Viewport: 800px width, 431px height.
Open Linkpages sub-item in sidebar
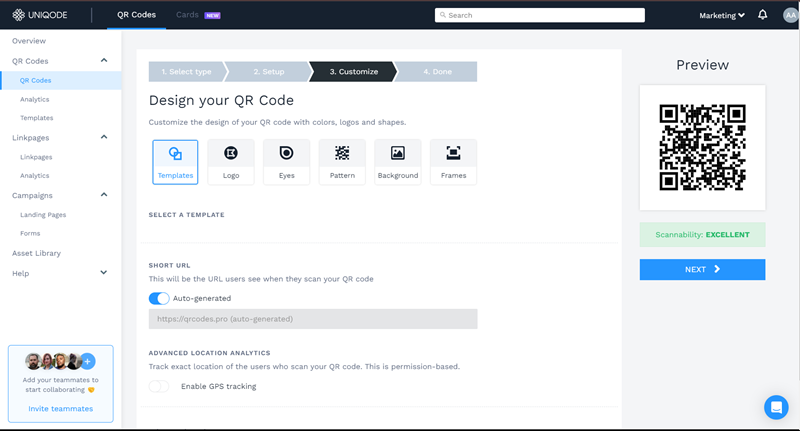click(x=36, y=157)
